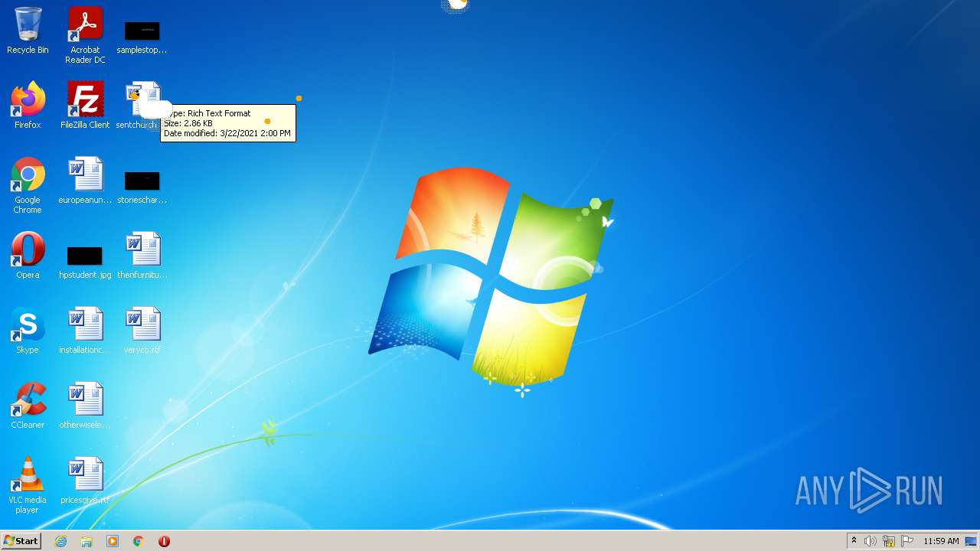Select the samplestop file icon
Screen dimensions: 980x551
[142, 36]
